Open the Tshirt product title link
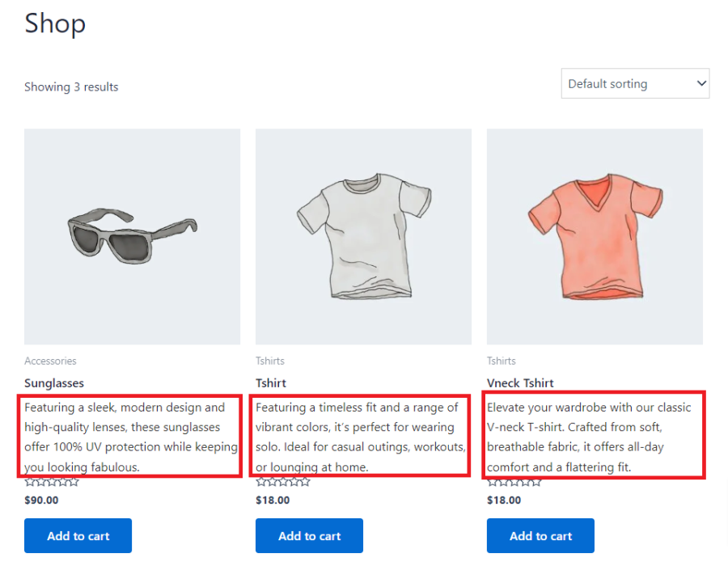Viewport: 728px width, 566px height. (x=271, y=383)
